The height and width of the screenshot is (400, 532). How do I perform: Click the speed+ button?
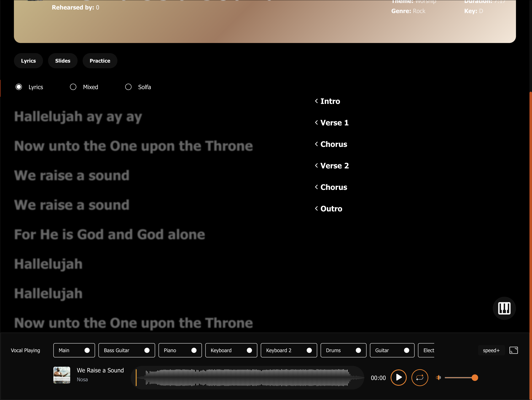coord(491,350)
